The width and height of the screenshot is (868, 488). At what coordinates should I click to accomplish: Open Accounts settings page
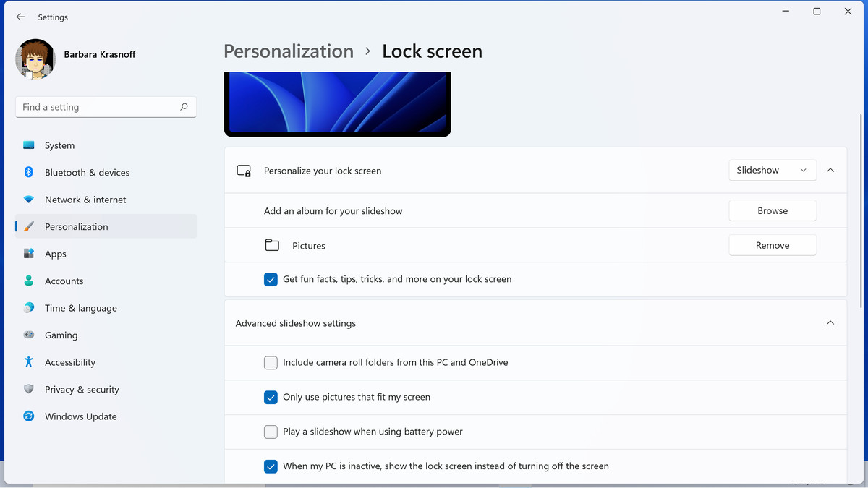(106, 281)
